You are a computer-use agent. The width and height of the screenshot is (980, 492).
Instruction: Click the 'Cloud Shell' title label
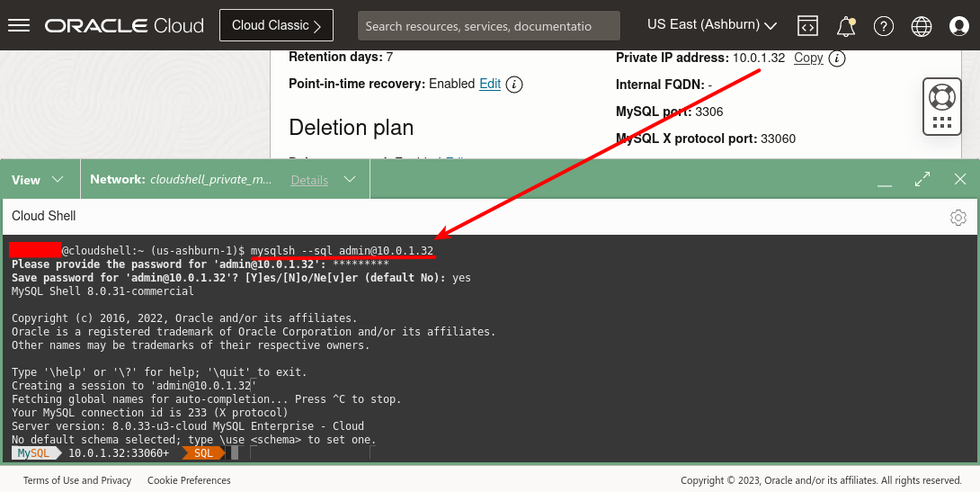click(x=44, y=216)
